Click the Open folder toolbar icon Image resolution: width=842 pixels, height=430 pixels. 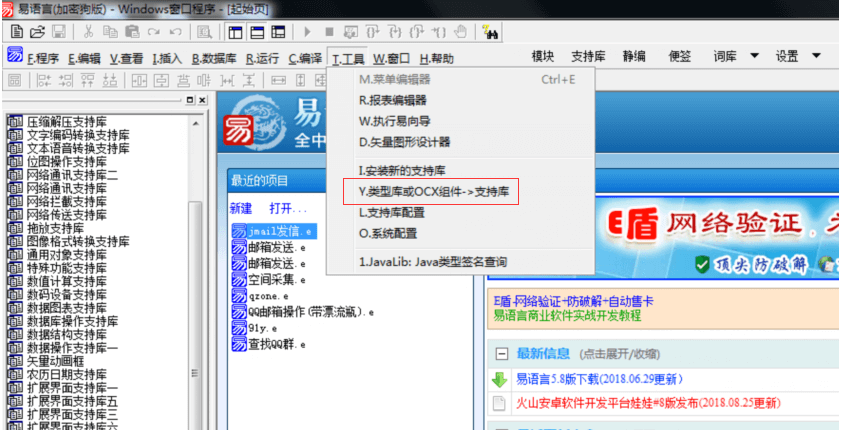coord(38,32)
